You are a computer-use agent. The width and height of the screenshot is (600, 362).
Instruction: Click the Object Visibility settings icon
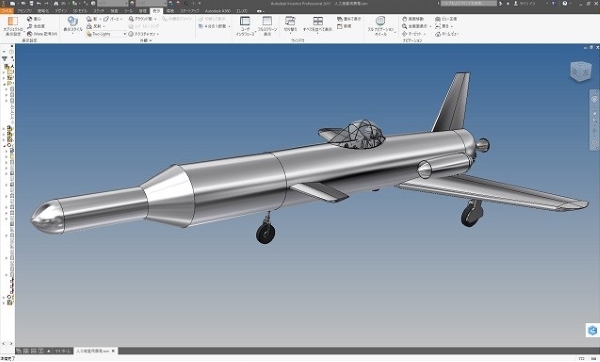tap(13, 25)
